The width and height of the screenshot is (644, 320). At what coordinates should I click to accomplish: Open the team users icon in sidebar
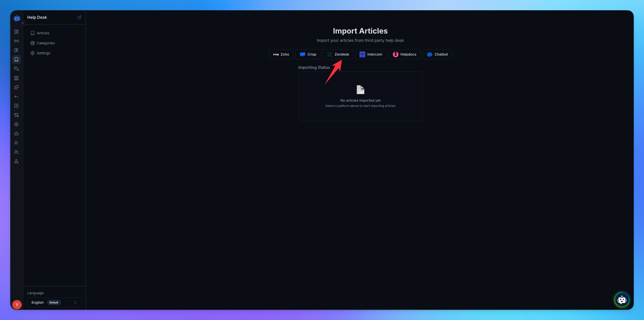click(x=17, y=152)
